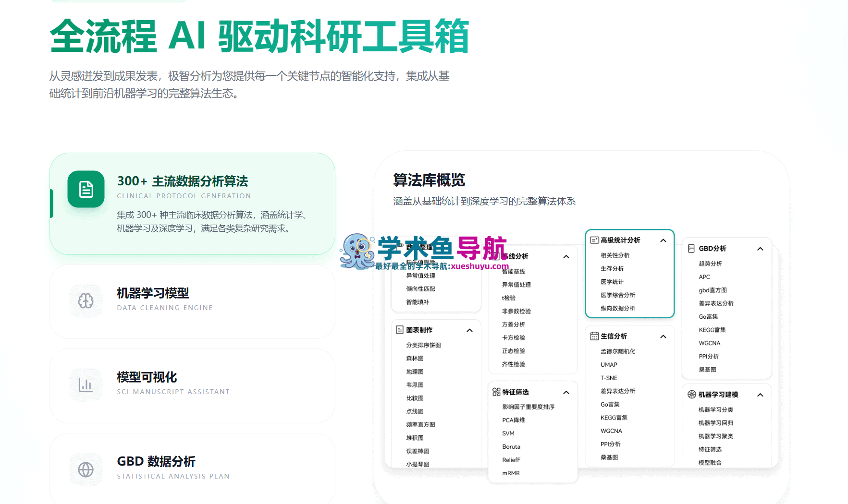Open 机器学习聚类 item

click(716, 436)
